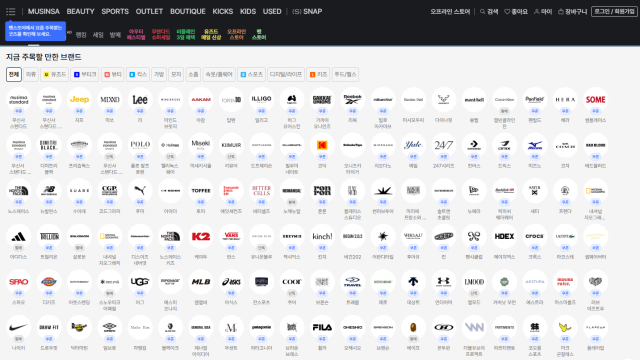Open the KIDS section
640x360 pixels.
(x=248, y=11)
